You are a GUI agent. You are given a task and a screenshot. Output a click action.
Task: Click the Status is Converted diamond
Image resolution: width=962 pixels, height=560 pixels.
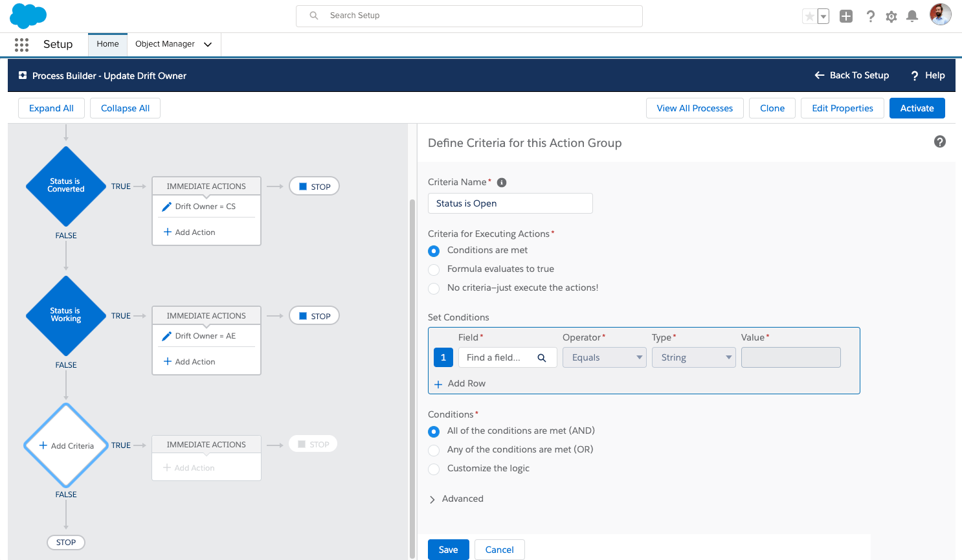(66, 186)
